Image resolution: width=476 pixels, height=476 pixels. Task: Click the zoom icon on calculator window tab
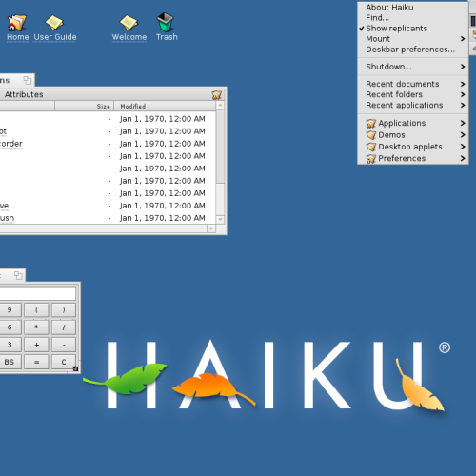point(18,275)
